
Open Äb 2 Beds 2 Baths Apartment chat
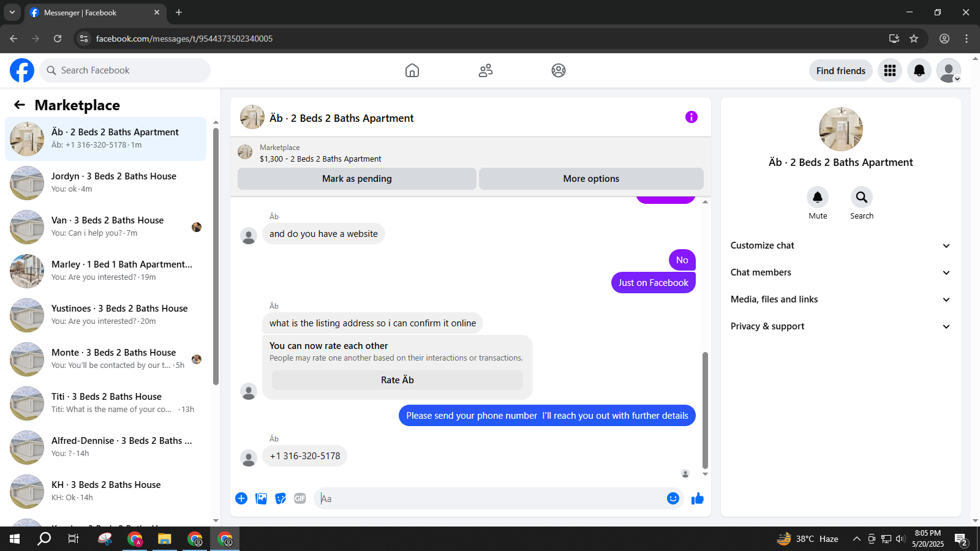105,139
